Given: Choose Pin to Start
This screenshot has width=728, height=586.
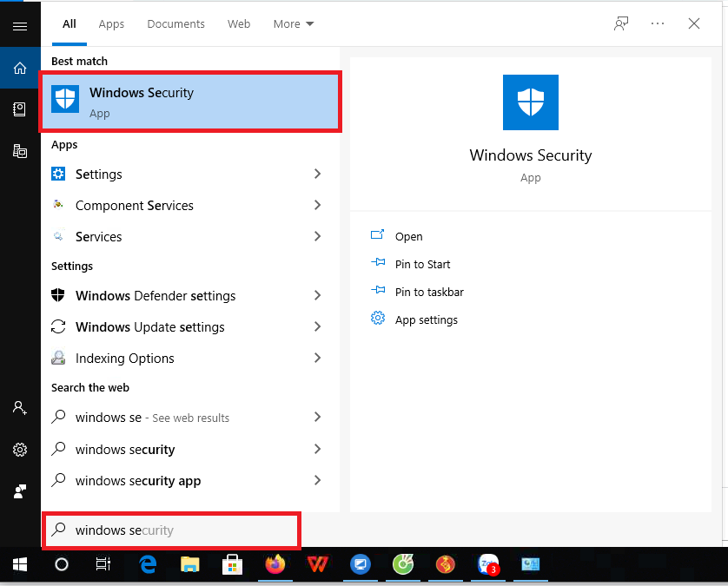Looking at the screenshot, I should (x=422, y=264).
